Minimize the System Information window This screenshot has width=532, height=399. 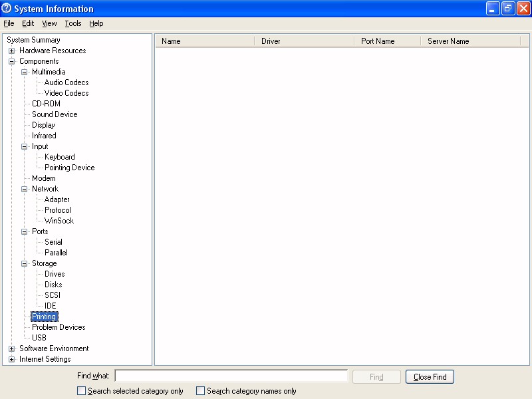492,9
